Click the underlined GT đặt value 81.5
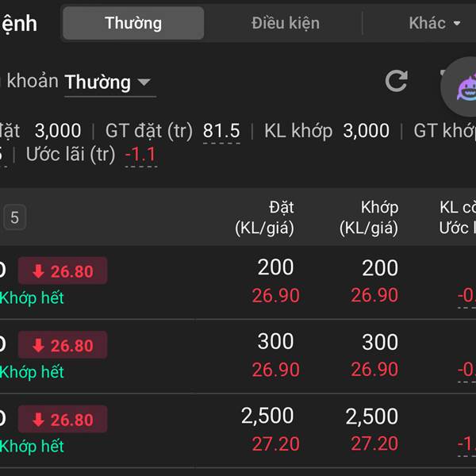 click(221, 131)
